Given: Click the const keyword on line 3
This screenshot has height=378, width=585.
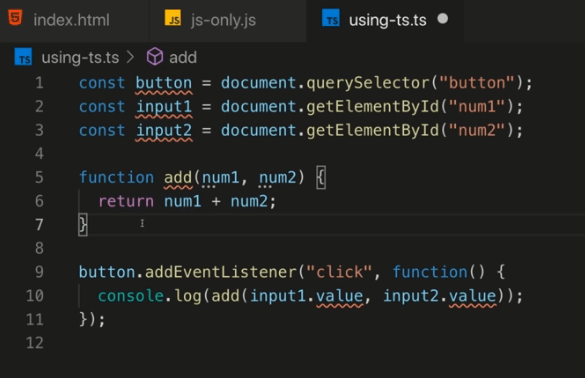Looking at the screenshot, I should coord(102,131).
